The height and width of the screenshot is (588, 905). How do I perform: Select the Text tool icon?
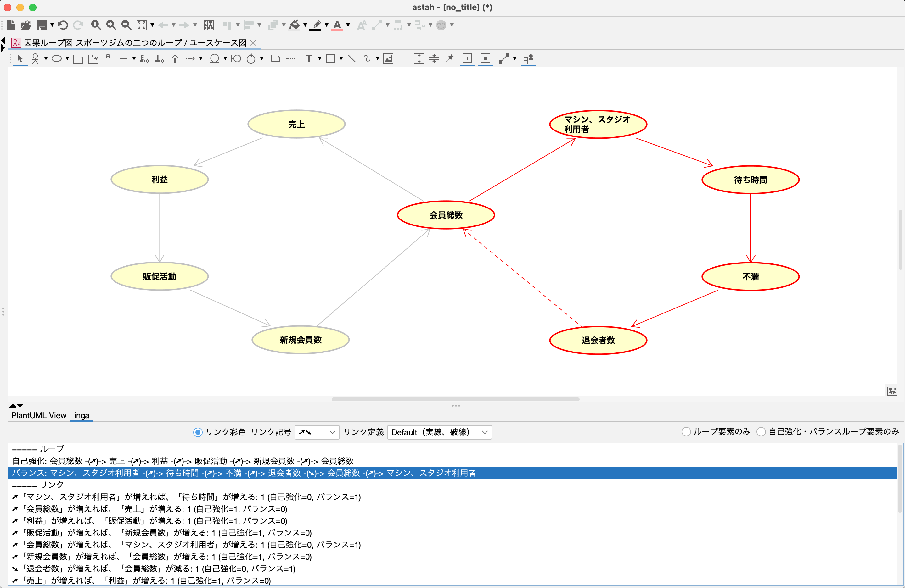point(309,58)
